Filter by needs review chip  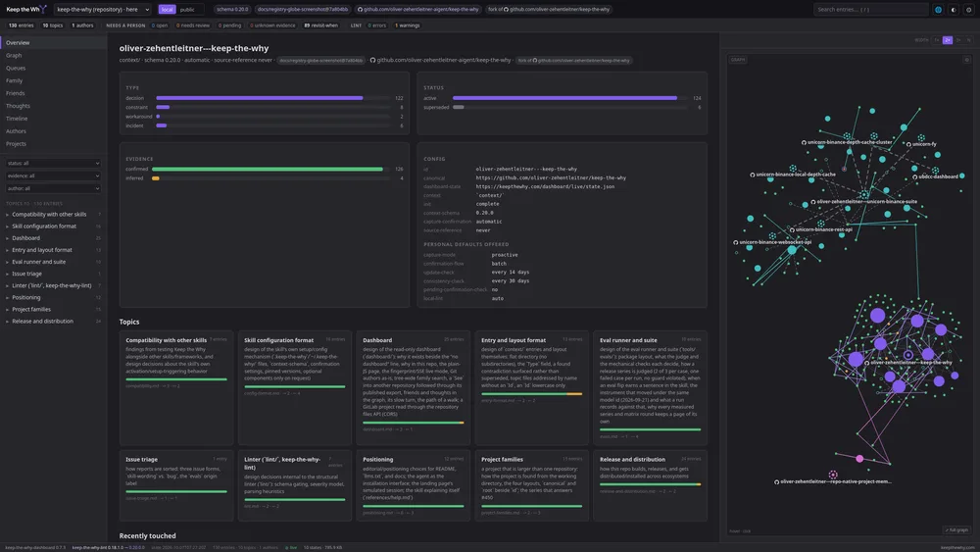(x=193, y=25)
